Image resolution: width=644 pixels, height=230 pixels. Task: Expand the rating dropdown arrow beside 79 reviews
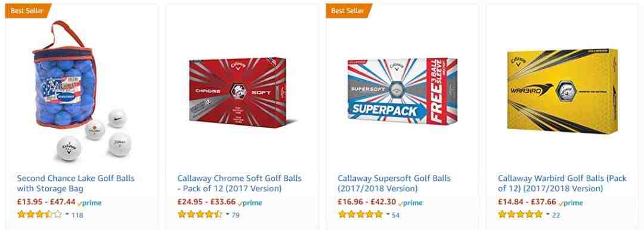228,214
